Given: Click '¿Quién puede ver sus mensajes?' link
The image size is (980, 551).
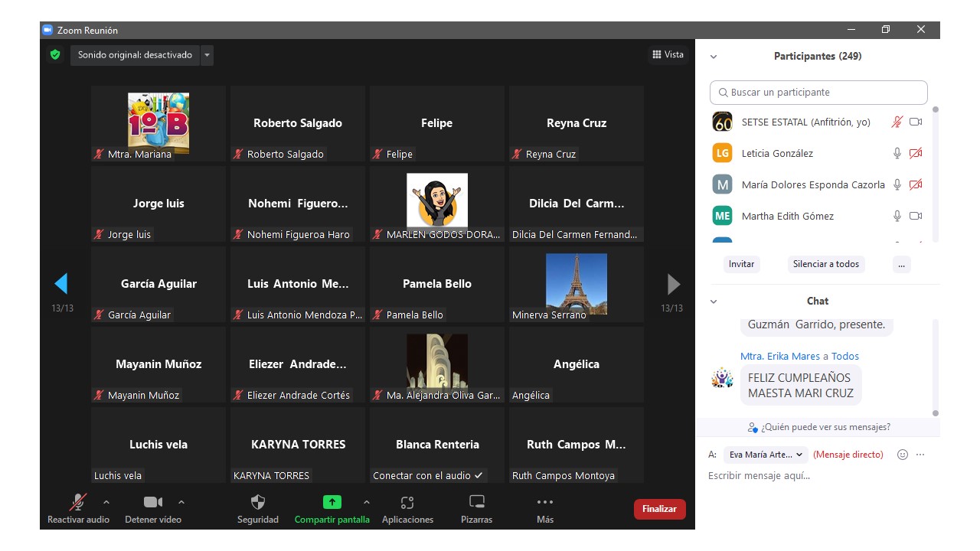Looking at the screenshot, I should point(825,427).
